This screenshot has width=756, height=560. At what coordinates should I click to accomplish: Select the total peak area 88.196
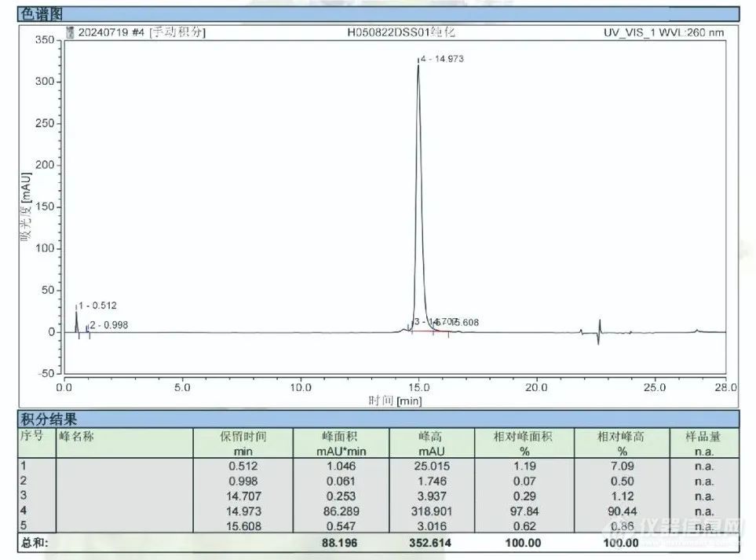point(339,543)
